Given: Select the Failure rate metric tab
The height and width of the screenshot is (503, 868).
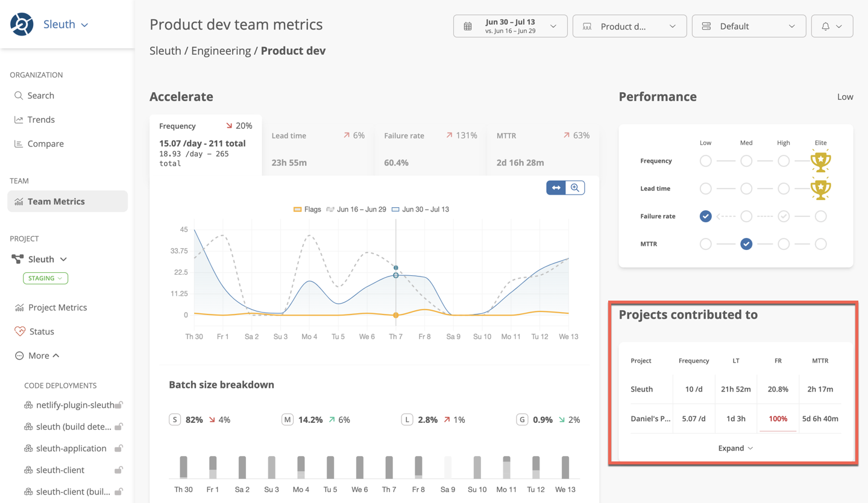Looking at the screenshot, I should point(430,151).
